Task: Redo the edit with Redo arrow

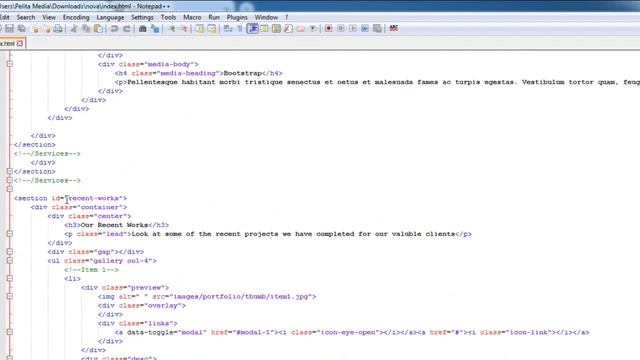Action: point(127,29)
